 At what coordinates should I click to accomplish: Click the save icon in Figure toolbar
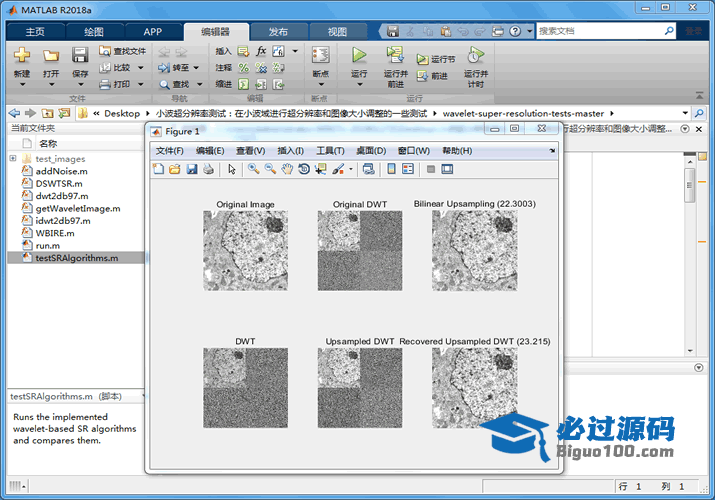point(192,169)
